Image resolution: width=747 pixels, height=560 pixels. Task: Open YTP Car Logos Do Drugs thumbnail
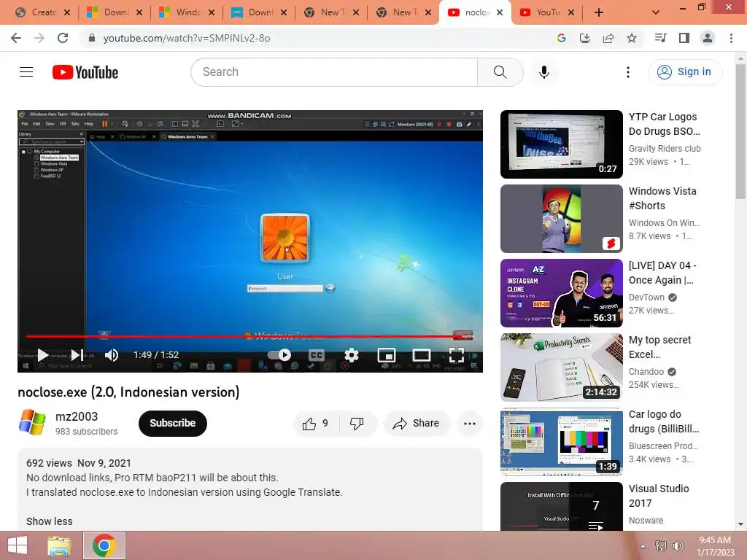tap(561, 144)
